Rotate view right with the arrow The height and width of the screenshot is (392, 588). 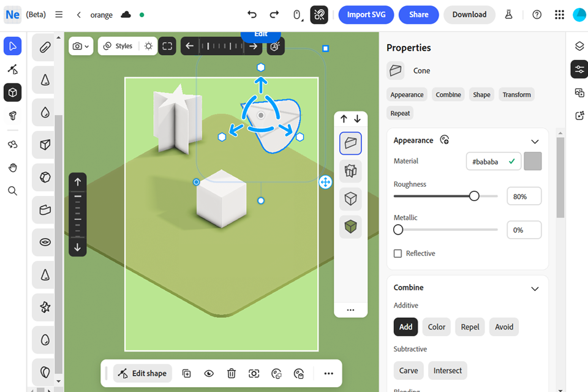(x=254, y=46)
